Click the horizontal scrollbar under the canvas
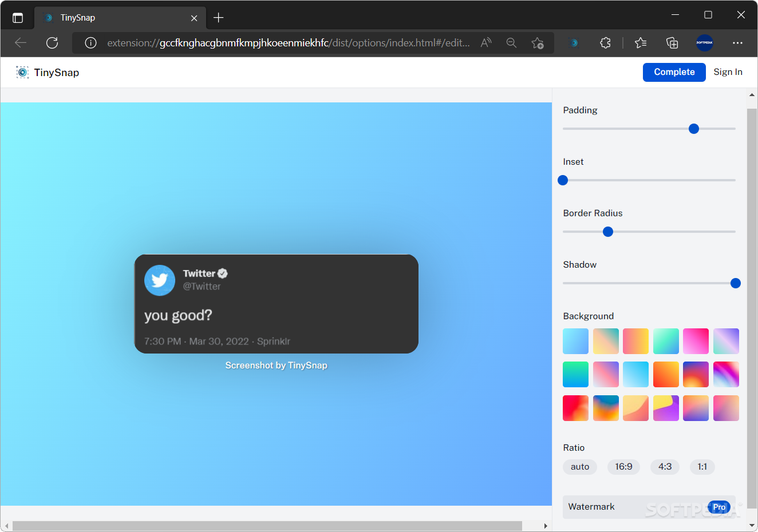 point(267,526)
